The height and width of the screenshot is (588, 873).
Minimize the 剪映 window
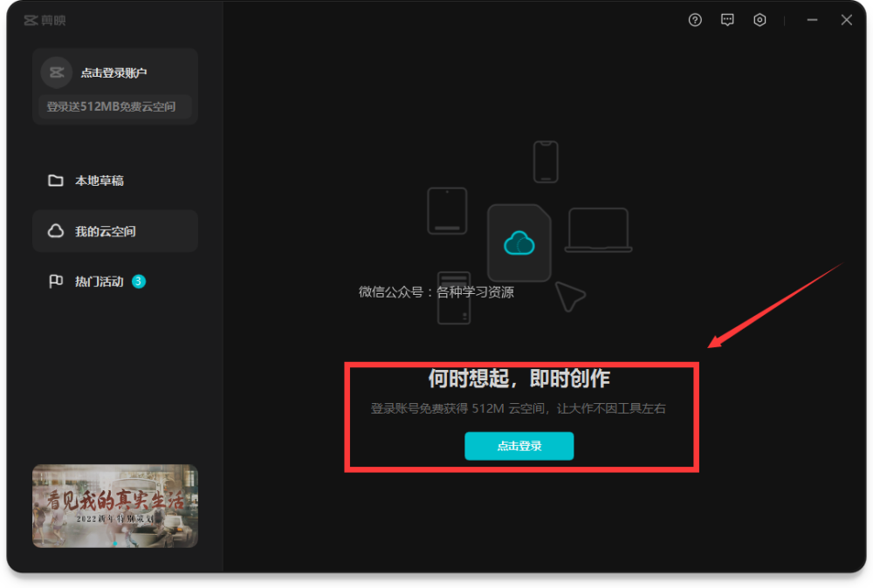point(812,20)
